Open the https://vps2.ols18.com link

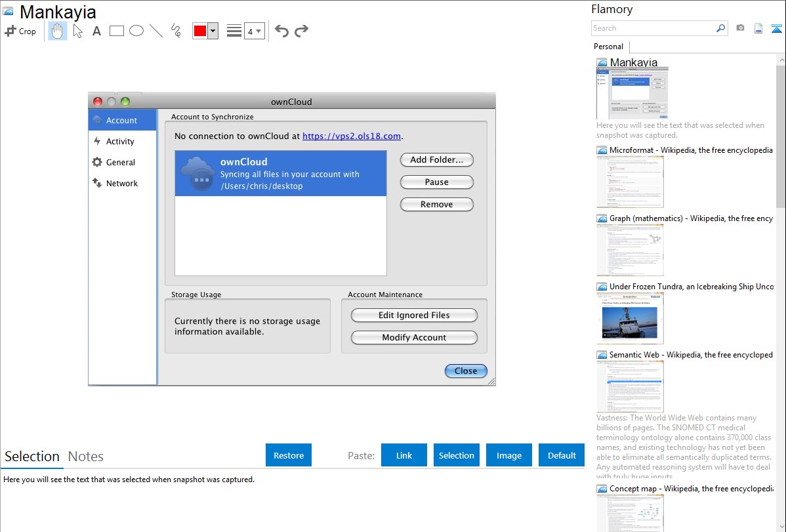click(352, 136)
